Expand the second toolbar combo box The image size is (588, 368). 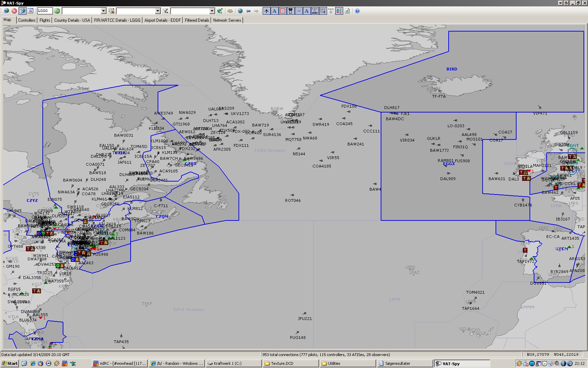158,11
